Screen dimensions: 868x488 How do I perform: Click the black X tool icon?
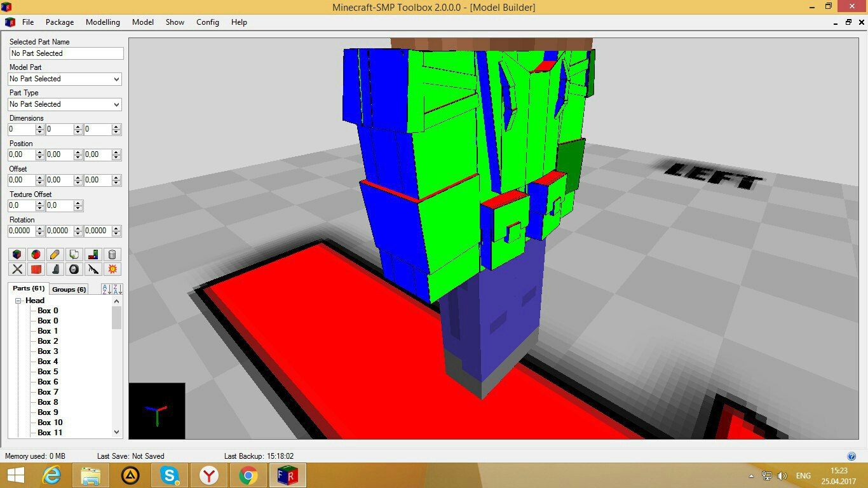pyautogui.click(x=17, y=269)
